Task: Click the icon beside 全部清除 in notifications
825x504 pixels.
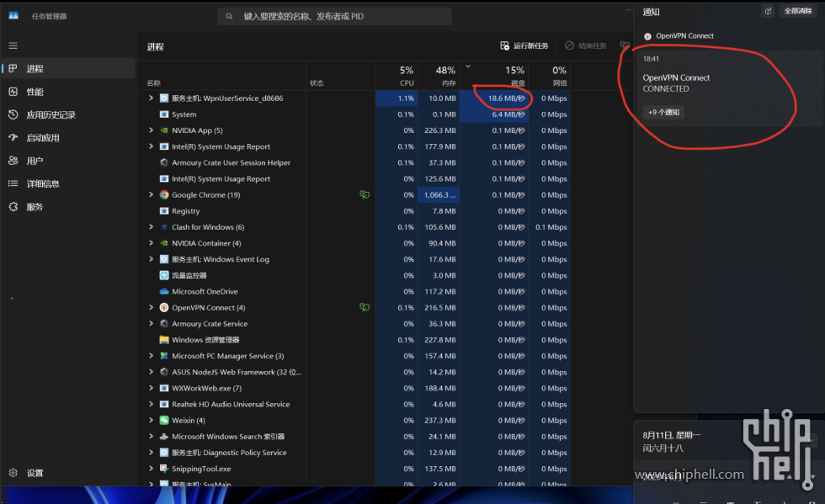Action: 768,11
